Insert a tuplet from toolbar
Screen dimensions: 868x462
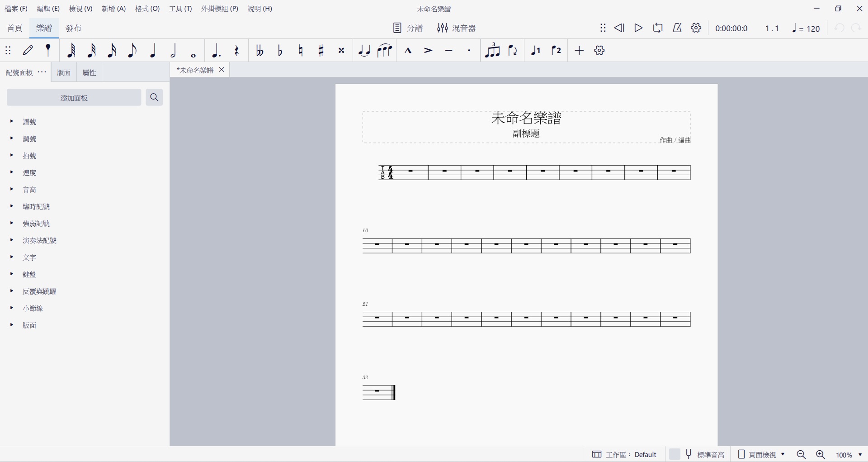[492, 51]
